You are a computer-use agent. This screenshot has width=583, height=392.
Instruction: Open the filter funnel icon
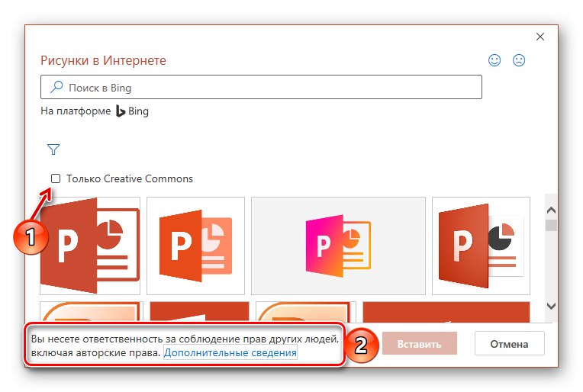pyautogui.click(x=53, y=149)
